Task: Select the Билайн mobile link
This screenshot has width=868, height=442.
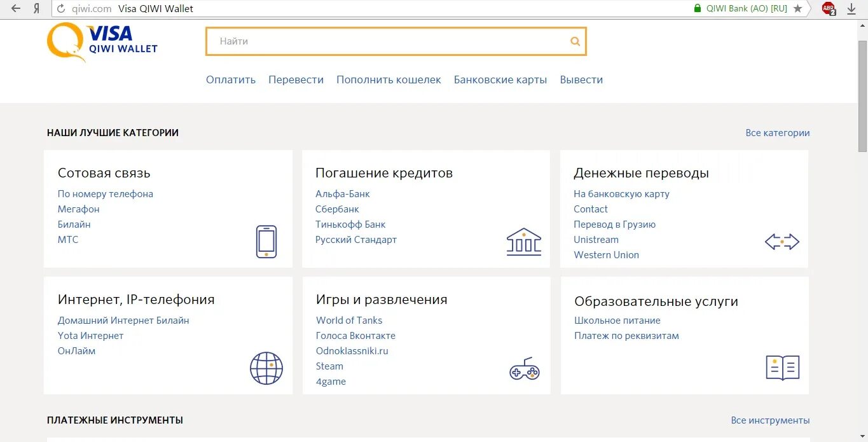Action: [x=74, y=224]
